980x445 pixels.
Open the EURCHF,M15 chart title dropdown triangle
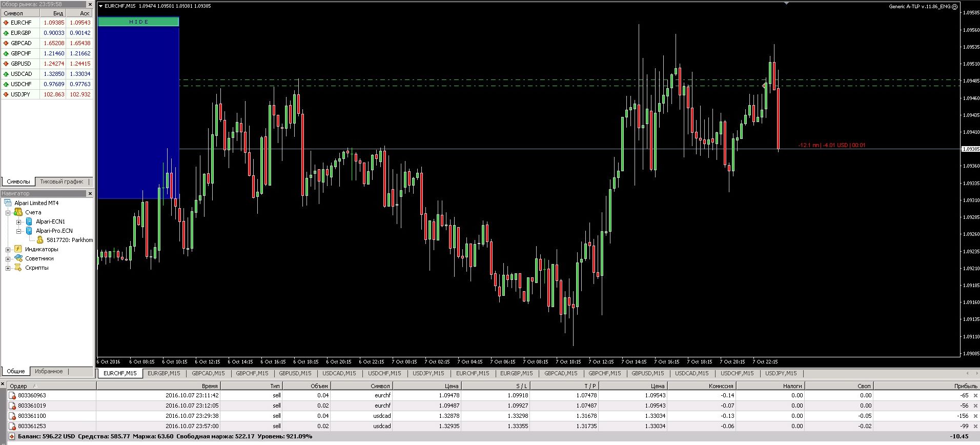point(100,6)
